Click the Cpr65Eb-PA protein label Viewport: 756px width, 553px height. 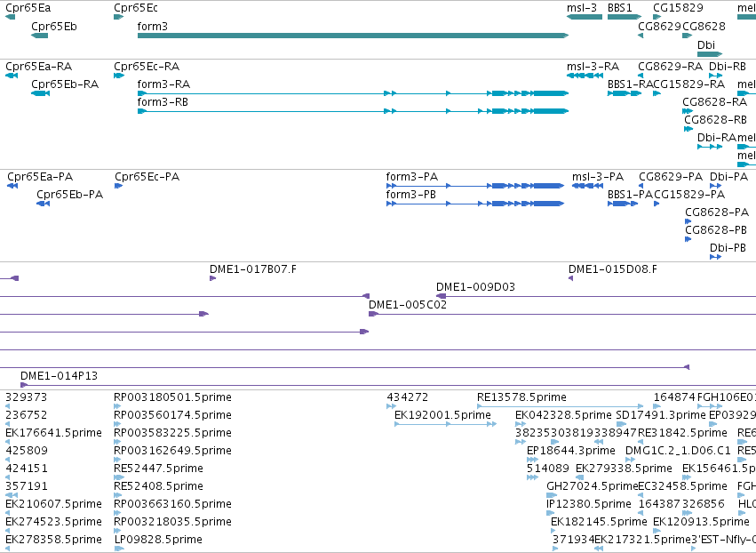tap(70, 195)
